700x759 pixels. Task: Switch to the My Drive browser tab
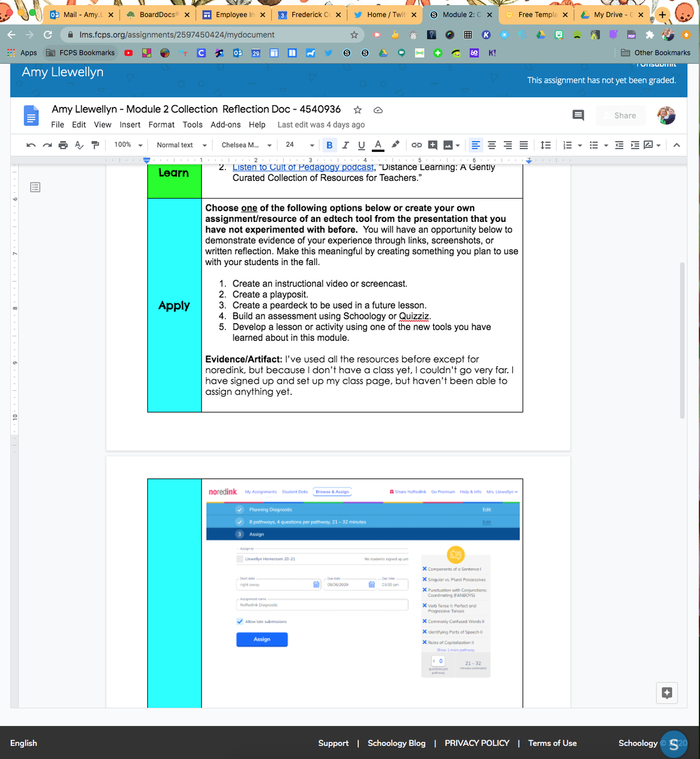coord(613,14)
